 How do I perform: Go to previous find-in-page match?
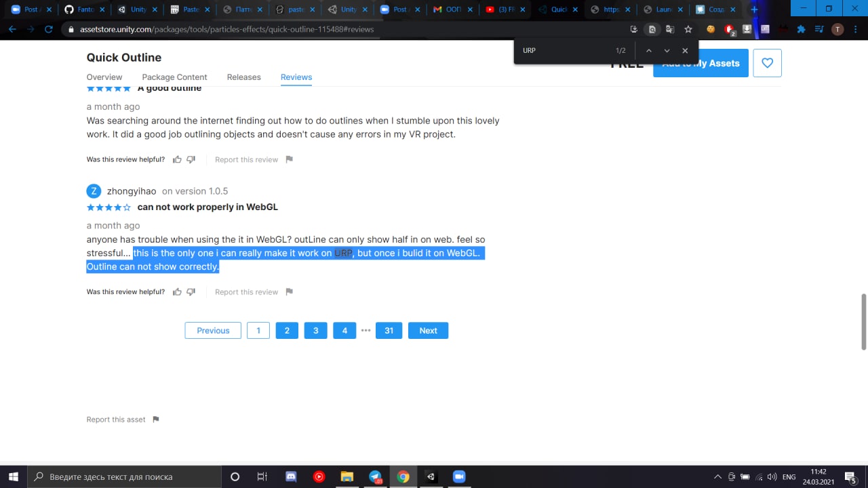pyautogui.click(x=648, y=51)
